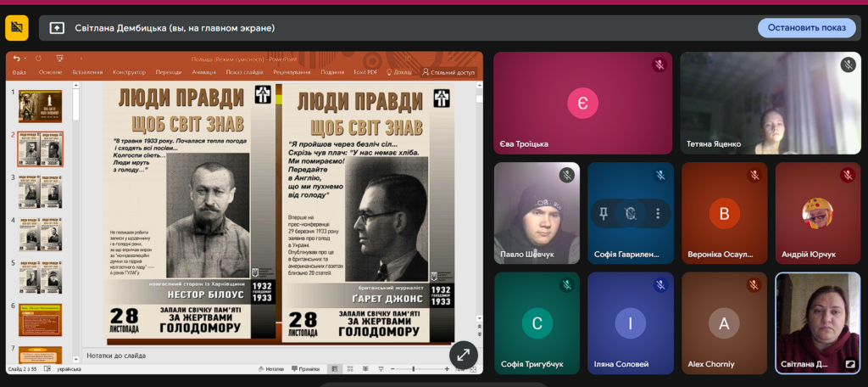Image resolution: width=868 pixels, height=387 pixels.
Task: Click the Спільний доступ share button
Action: pyautogui.click(x=449, y=72)
